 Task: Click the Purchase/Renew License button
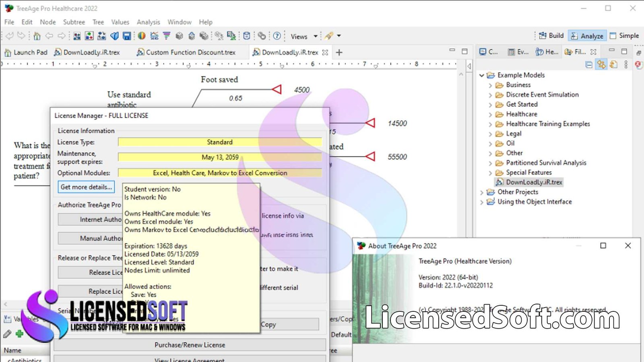coord(190,345)
